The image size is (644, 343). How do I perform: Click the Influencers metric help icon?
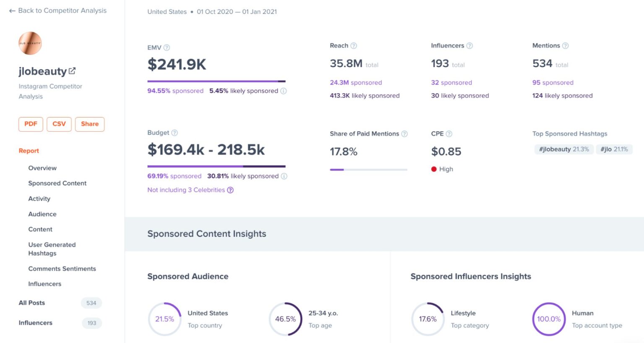coord(470,45)
